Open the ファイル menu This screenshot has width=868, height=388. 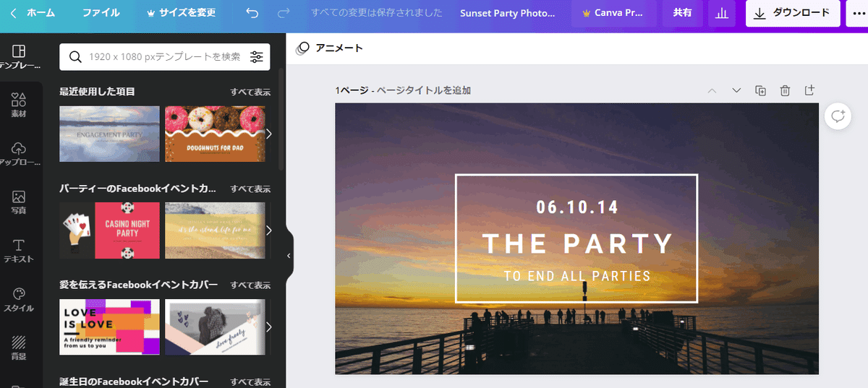point(101,13)
